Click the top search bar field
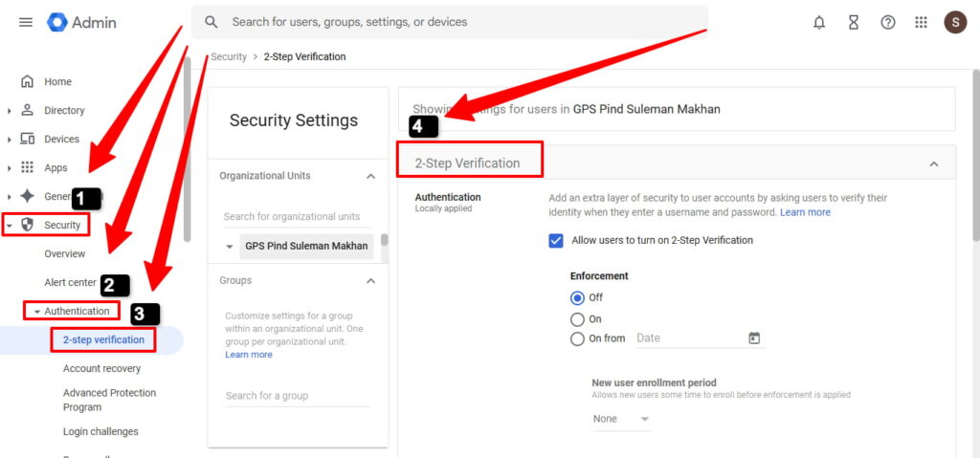 click(450, 22)
